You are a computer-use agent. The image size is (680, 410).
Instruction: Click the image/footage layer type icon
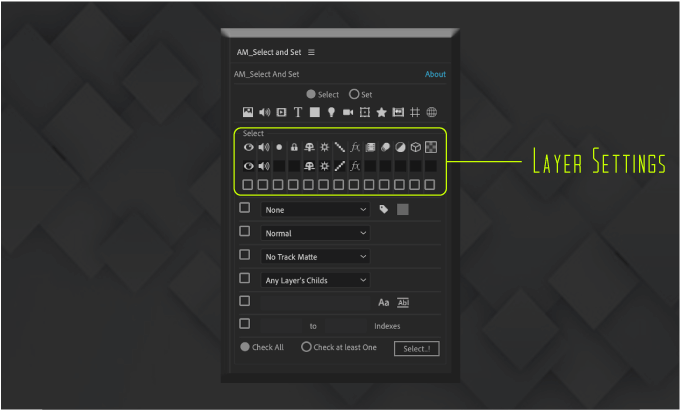point(248,112)
